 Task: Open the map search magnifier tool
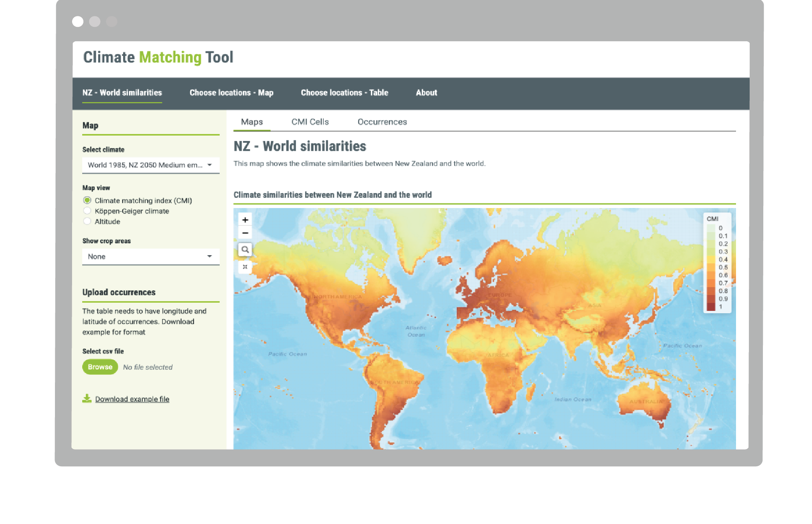click(245, 249)
